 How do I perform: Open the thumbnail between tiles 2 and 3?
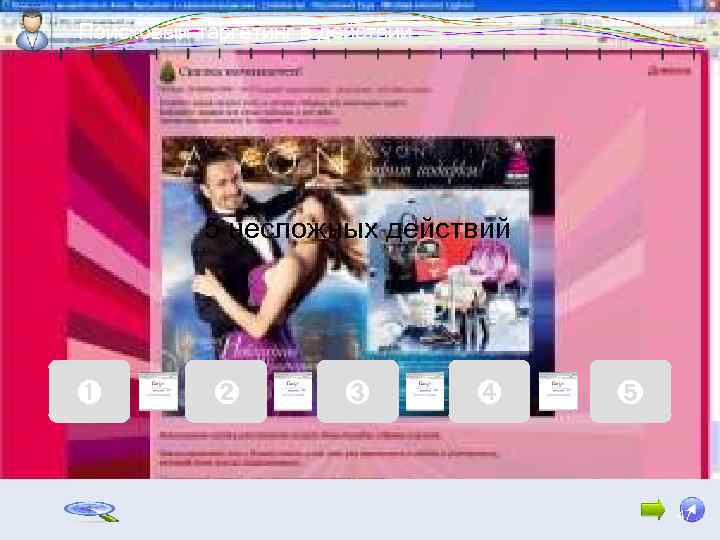coord(293,392)
